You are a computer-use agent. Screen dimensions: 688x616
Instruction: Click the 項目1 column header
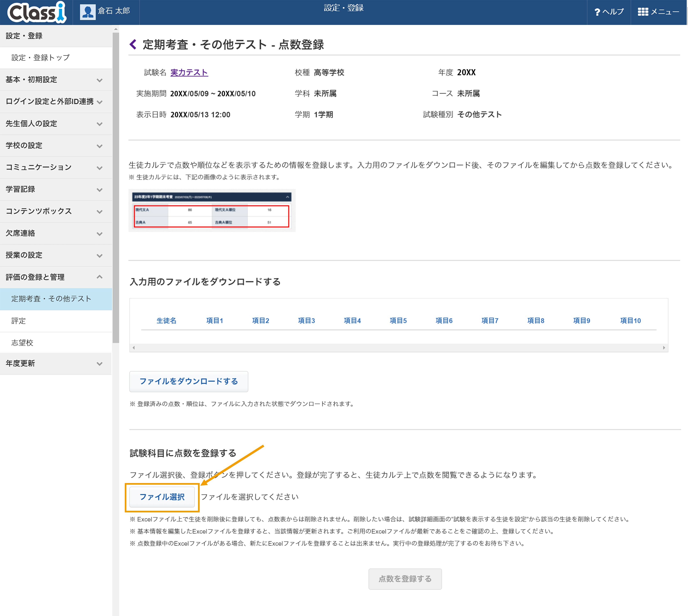(215, 321)
